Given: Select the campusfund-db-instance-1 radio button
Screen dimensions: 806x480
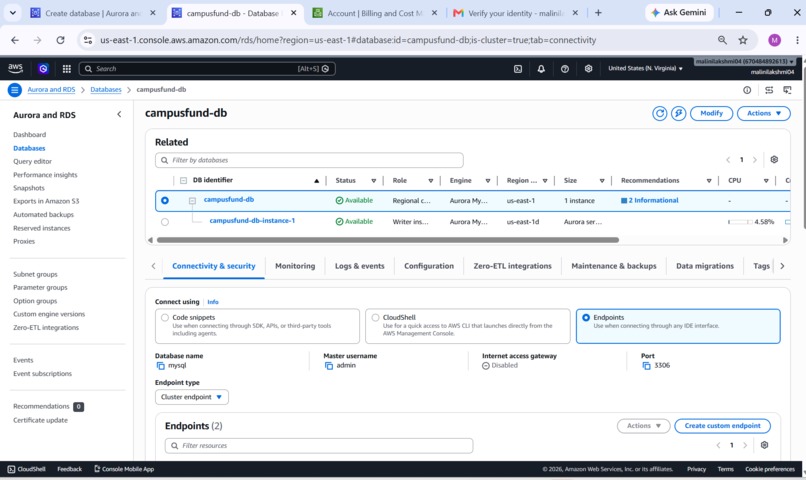Looking at the screenshot, I should (x=164, y=222).
